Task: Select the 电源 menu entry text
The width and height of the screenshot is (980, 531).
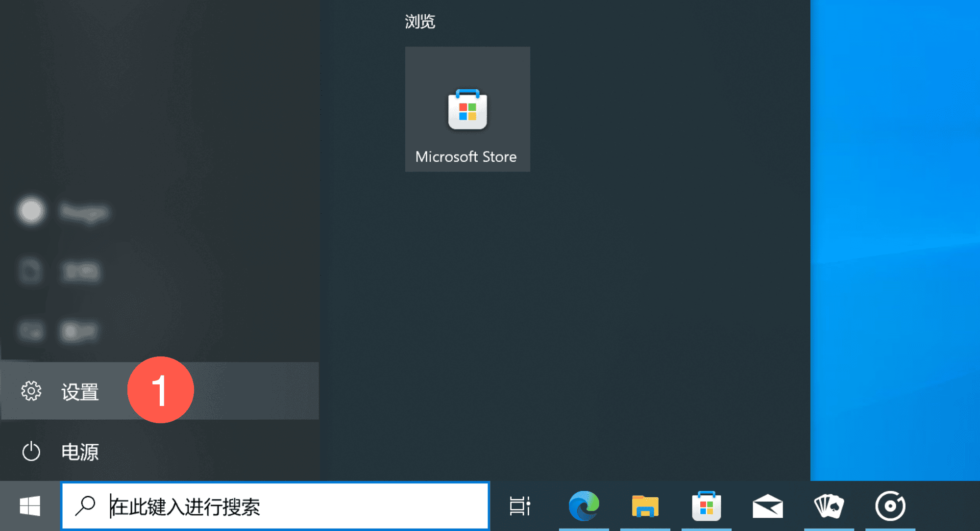Action: pos(80,452)
